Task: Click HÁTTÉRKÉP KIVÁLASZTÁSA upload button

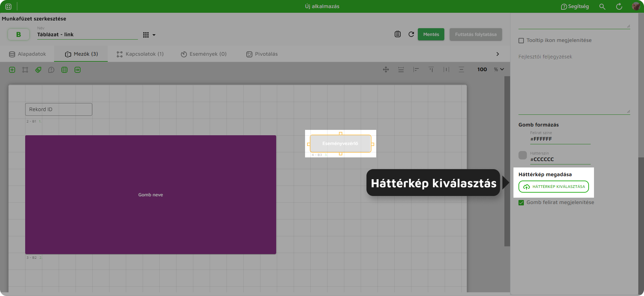Action: (554, 187)
